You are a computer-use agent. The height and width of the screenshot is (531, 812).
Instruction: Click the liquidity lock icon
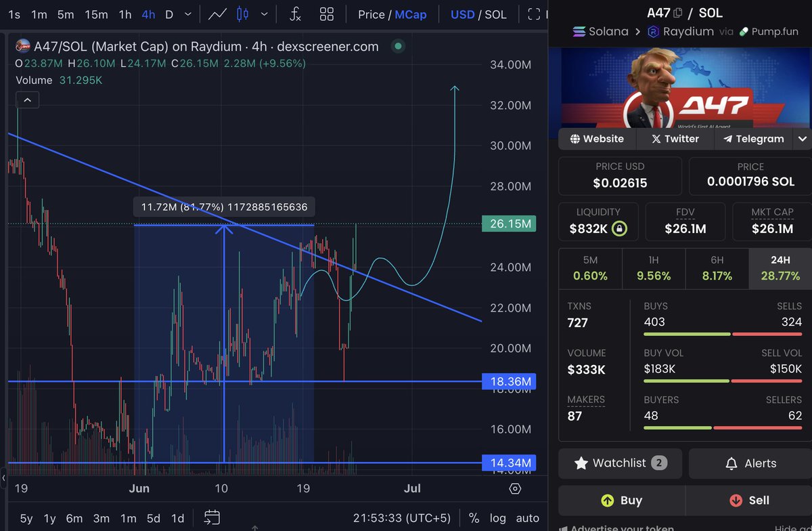[x=618, y=229]
